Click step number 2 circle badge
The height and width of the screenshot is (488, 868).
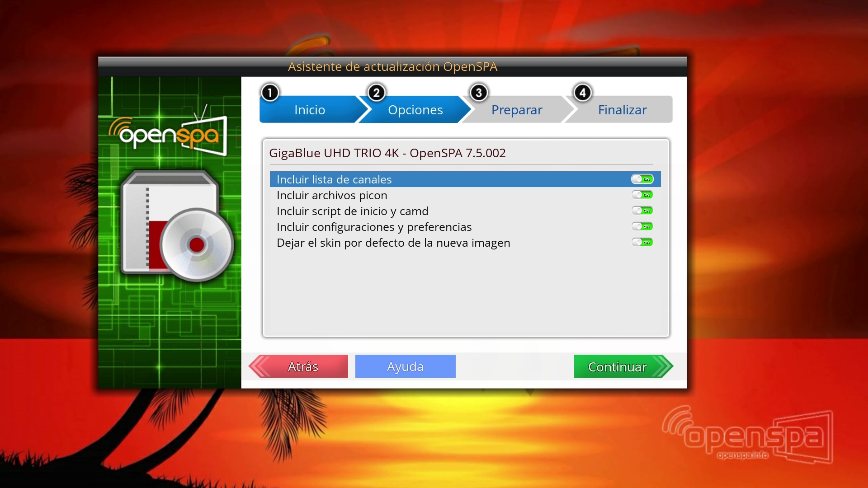point(376,93)
